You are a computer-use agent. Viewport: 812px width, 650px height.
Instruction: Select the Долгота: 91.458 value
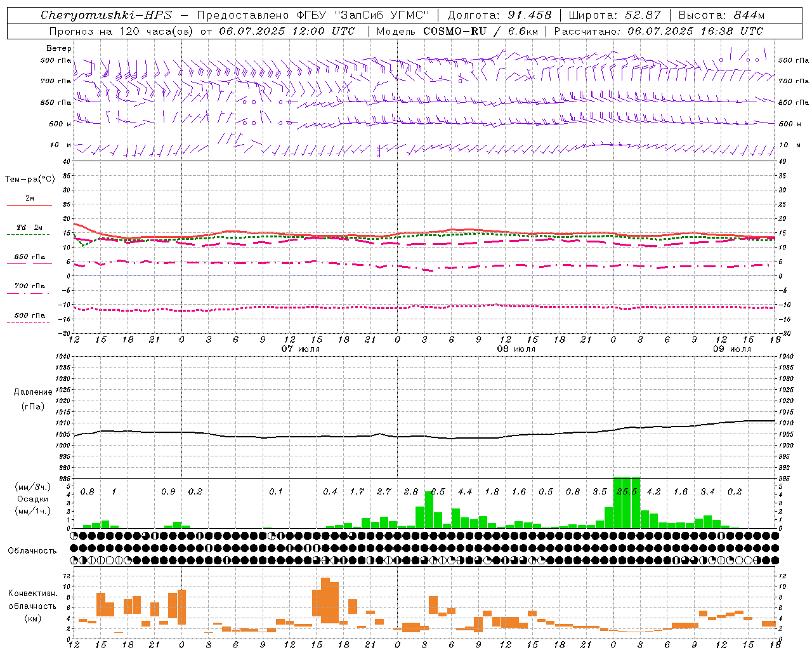[x=499, y=15]
